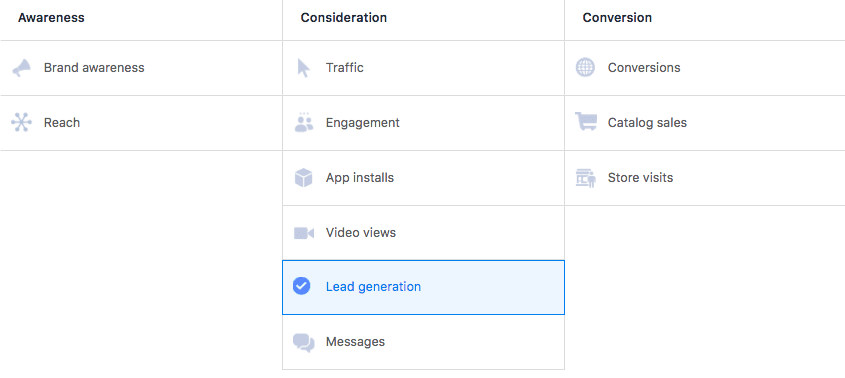The height and width of the screenshot is (378, 845).
Task: Choose the Messages objective label
Action: [x=356, y=342]
